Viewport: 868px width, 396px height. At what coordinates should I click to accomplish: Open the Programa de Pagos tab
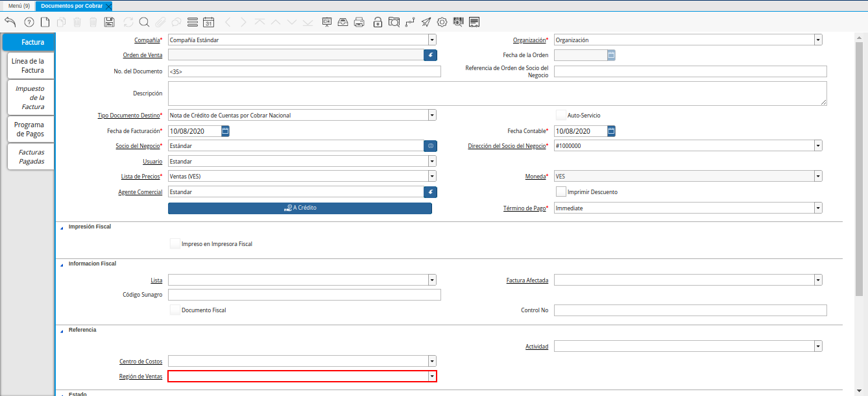[30, 129]
